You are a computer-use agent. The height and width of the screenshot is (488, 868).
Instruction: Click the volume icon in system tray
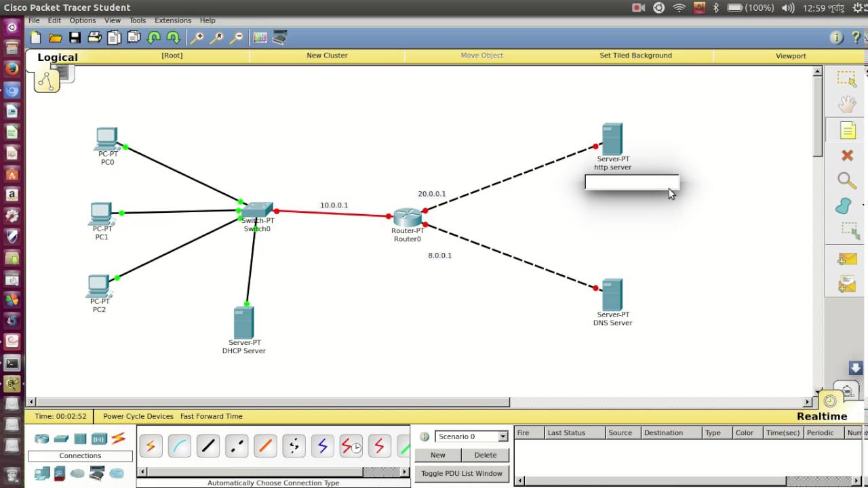click(x=787, y=8)
